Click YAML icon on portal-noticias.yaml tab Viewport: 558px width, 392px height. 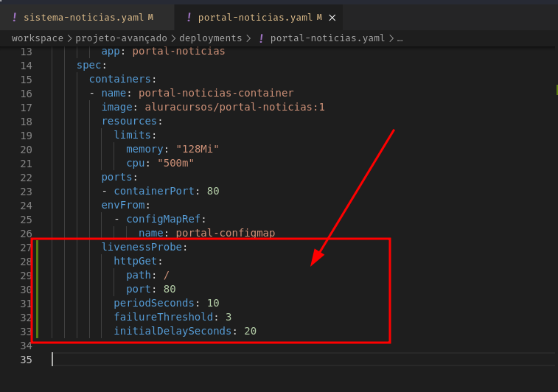[x=189, y=16]
